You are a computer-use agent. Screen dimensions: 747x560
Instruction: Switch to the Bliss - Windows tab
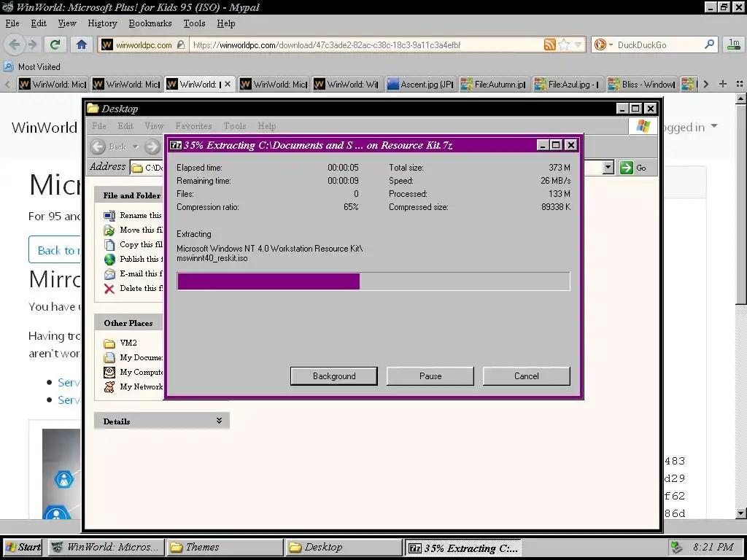[x=642, y=85]
